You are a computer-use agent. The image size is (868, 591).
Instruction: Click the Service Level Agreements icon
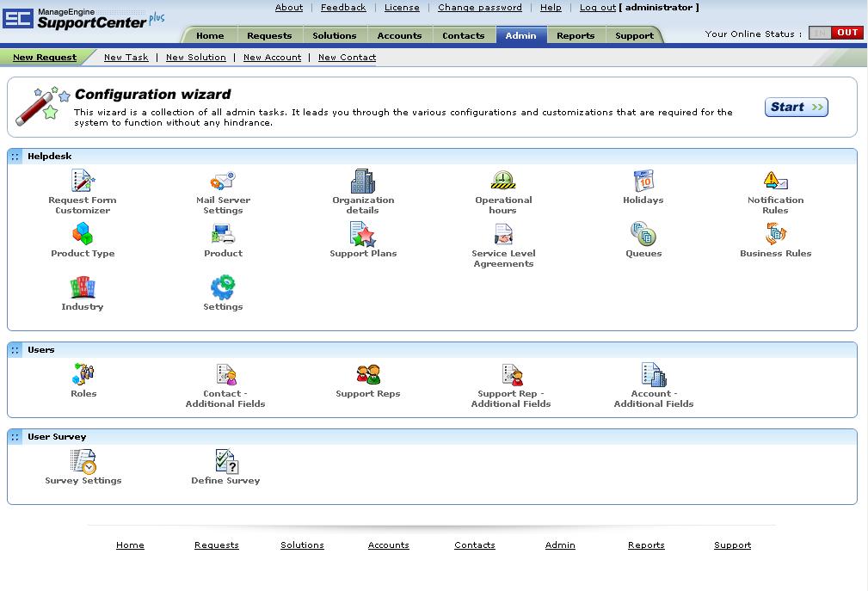point(503,234)
